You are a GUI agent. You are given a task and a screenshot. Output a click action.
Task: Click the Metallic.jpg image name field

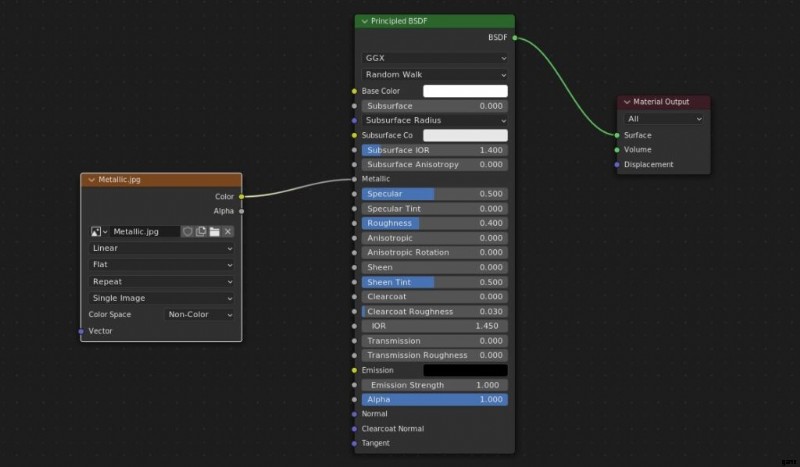144,232
